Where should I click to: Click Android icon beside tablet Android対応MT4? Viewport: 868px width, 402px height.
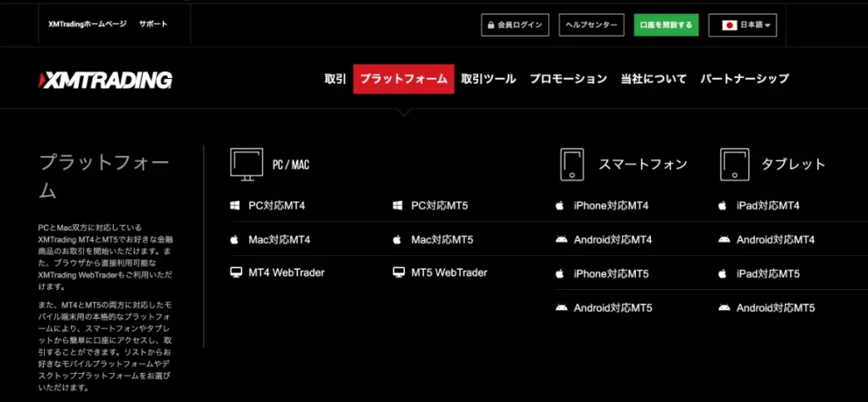(x=724, y=240)
